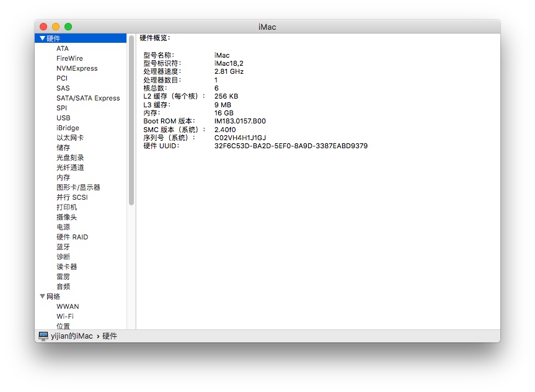Select the 网络 category row
The height and width of the screenshot is (392, 535).
81,296
